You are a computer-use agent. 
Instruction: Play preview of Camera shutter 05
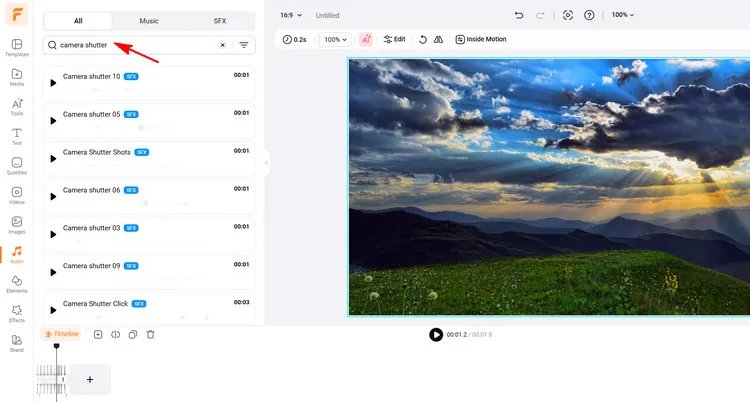coord(53,121)
